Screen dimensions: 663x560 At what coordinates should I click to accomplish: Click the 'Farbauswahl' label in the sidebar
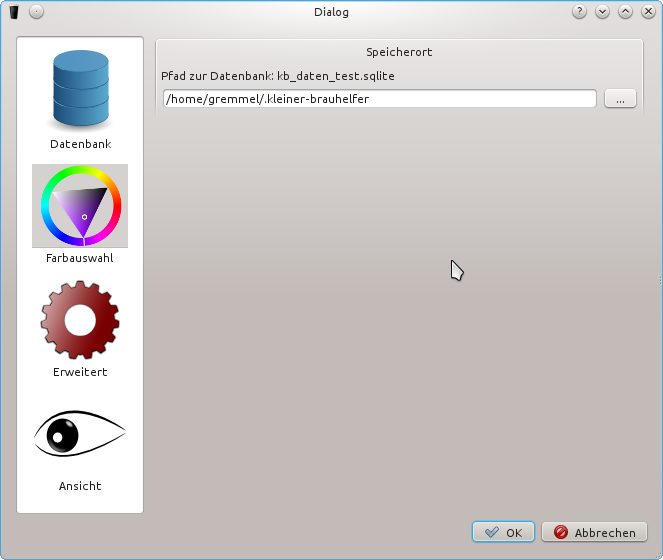(x=80, y=258)
